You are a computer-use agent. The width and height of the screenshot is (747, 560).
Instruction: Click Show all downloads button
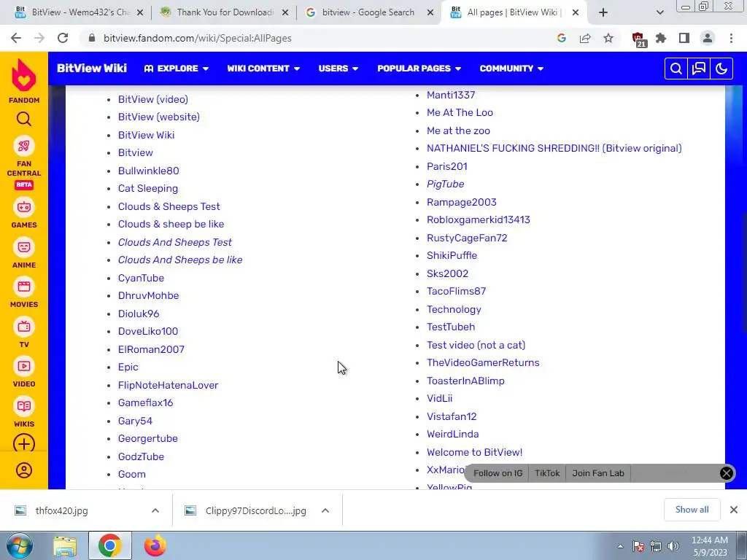[692, 510]
